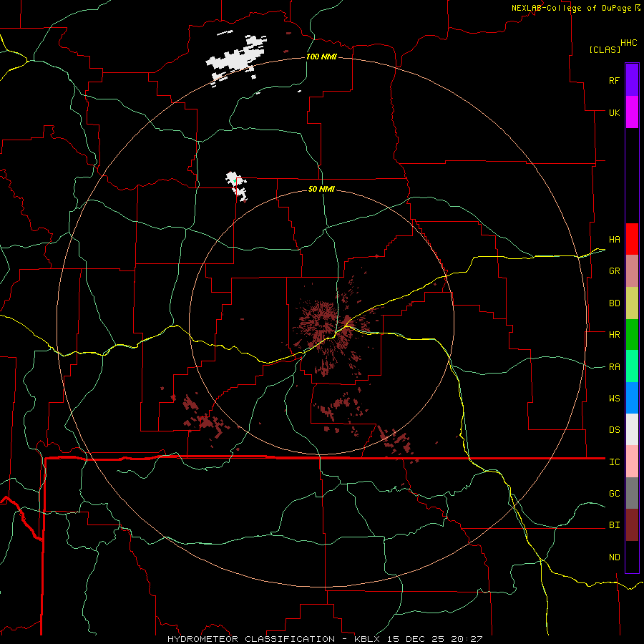This screenshot has height=644, width=644.
Task: Select the BD yellow legend block
Action: point(632,303)
